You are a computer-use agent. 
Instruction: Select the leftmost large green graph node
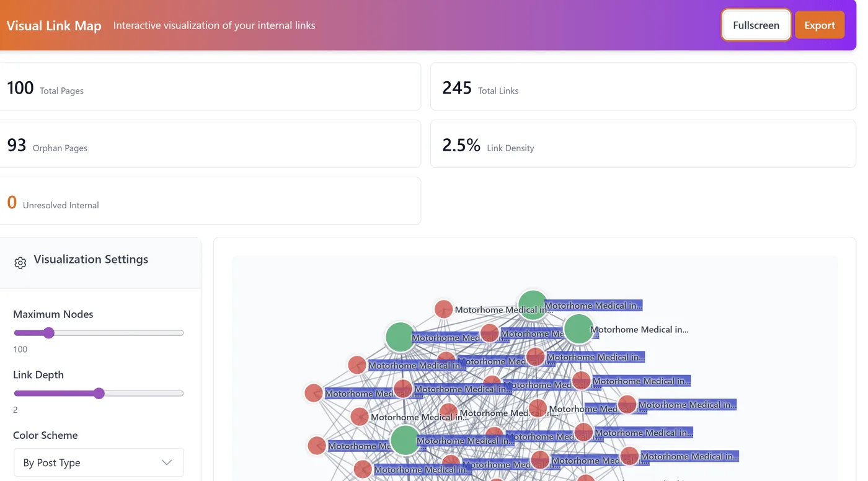tap(400, 337)
